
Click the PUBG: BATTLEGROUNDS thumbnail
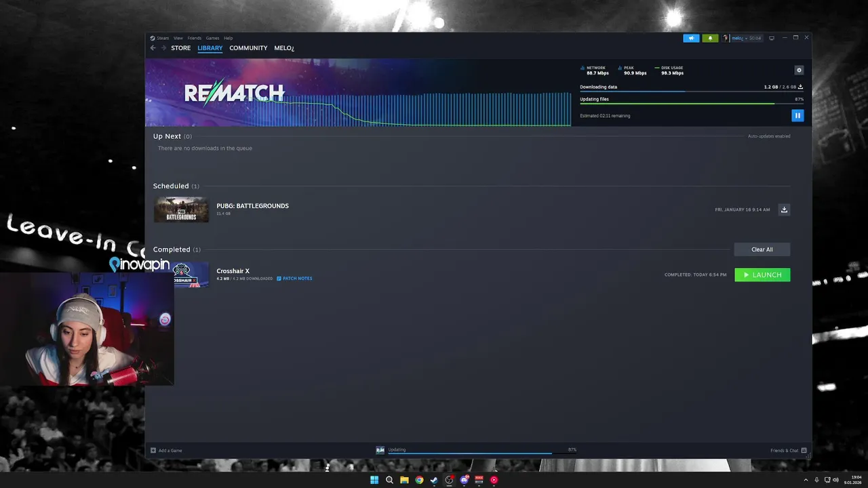coord(181,209)
